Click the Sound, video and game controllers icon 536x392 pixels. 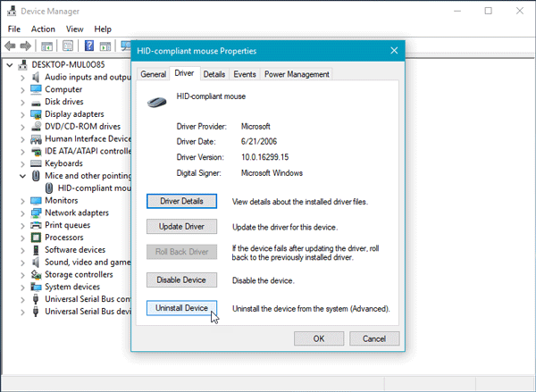click(36, 263)
